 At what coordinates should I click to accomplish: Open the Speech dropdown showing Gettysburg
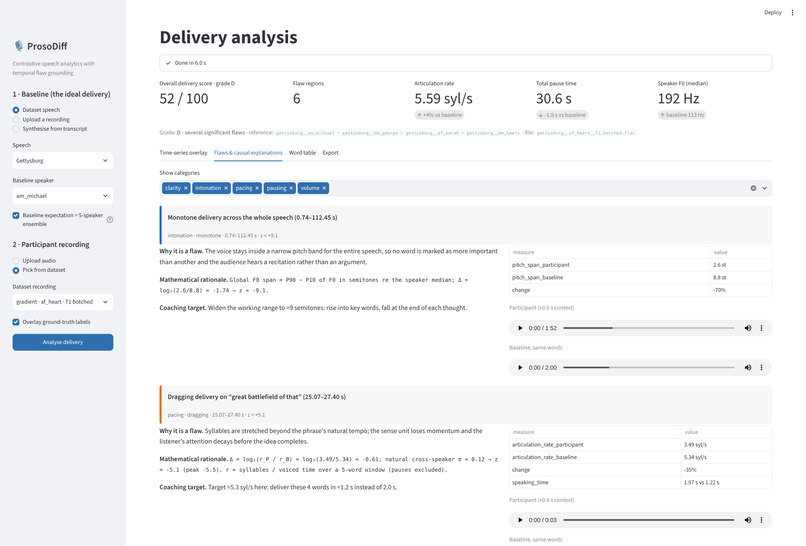tap(63, 160)
